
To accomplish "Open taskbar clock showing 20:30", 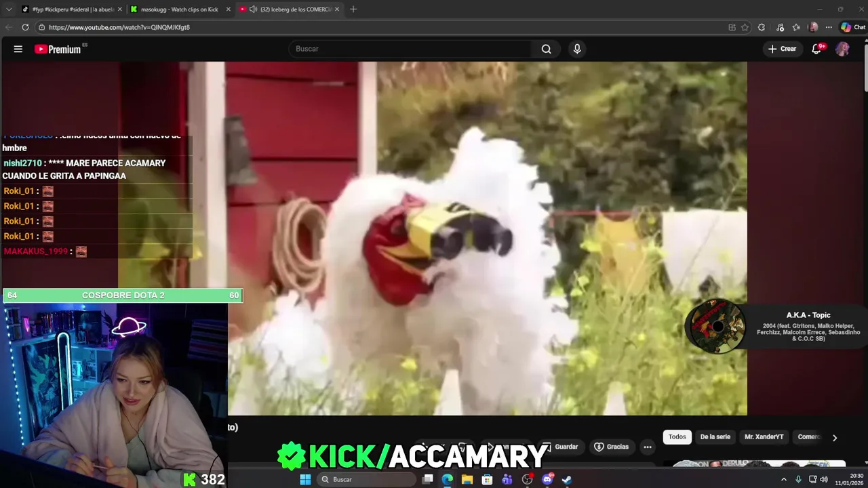I will click(x=848, y=479).
